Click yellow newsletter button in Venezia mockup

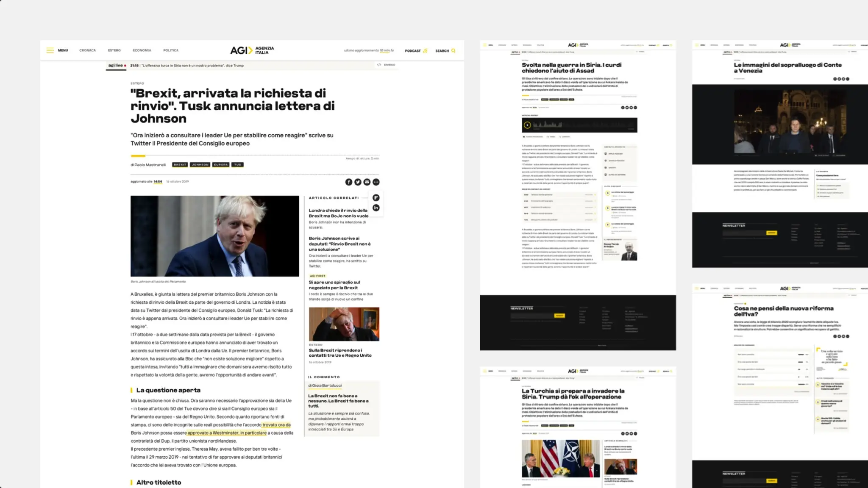point(772,233)
